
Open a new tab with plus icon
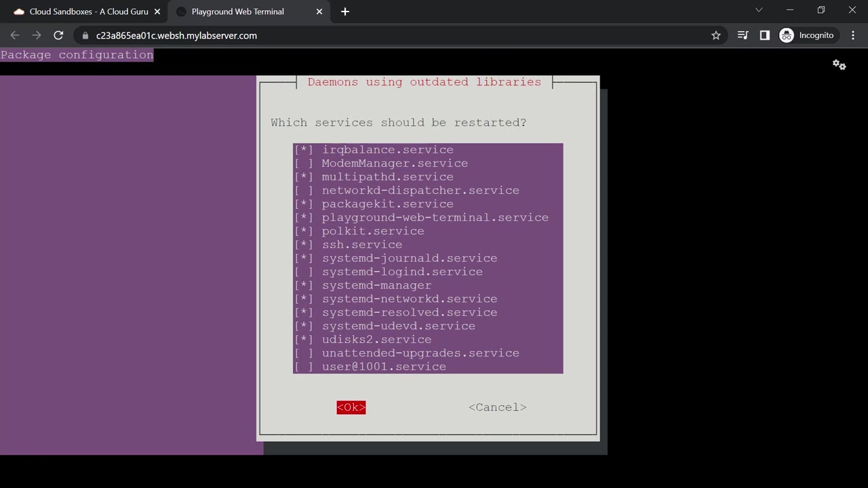[x=345, y=12]
